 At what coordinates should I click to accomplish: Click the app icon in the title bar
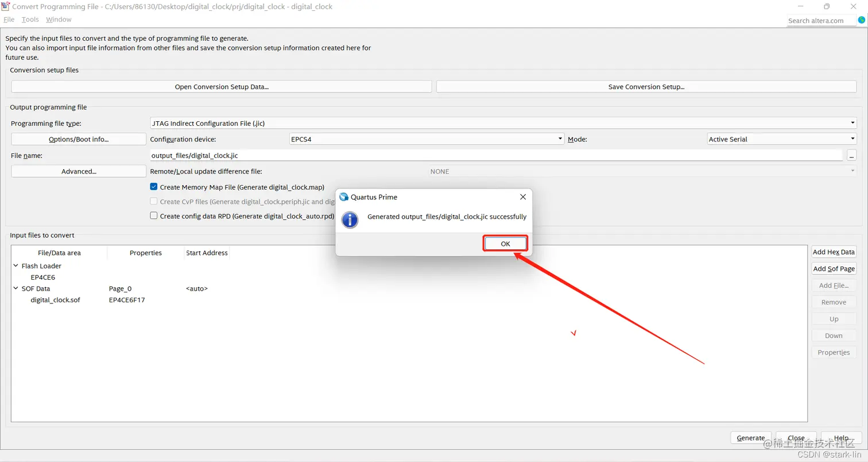tap(6, 6)
